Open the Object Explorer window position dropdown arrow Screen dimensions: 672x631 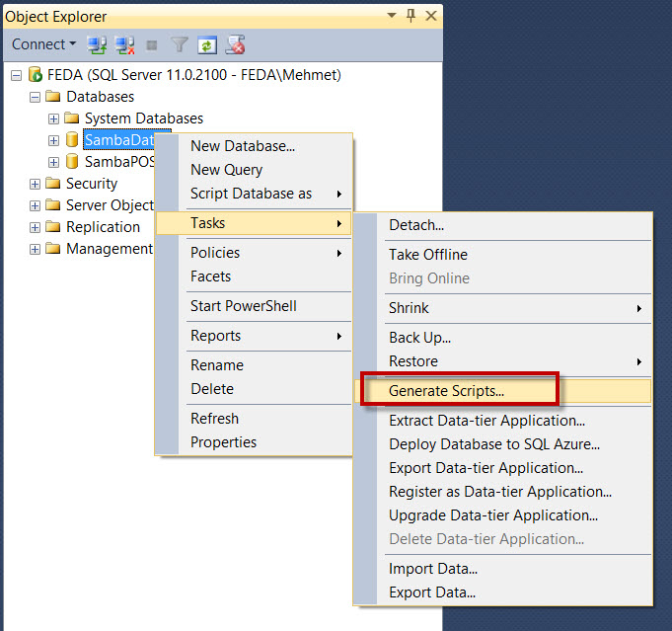[393, 16]
